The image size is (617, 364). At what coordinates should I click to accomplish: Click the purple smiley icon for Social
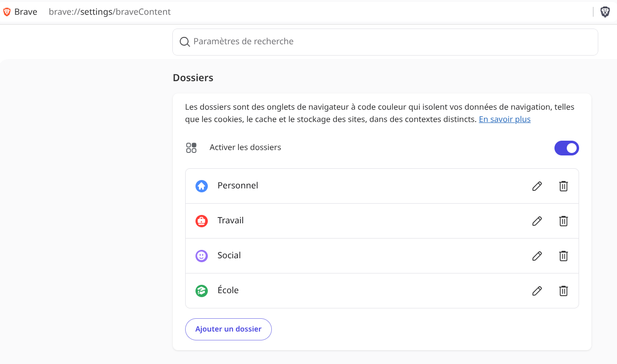pyautogui.click(x=201, y=256)
